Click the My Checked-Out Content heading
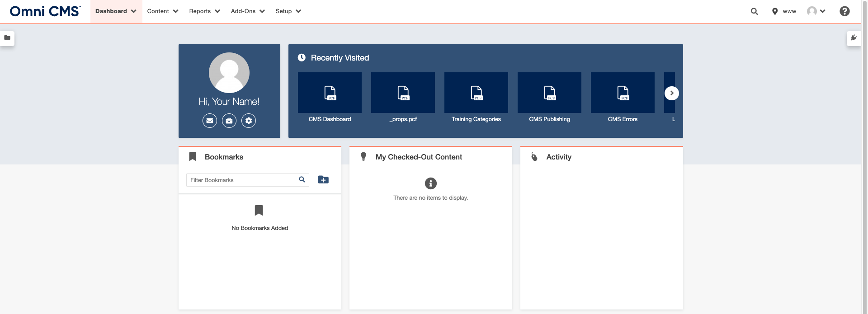 coord(419,157)
